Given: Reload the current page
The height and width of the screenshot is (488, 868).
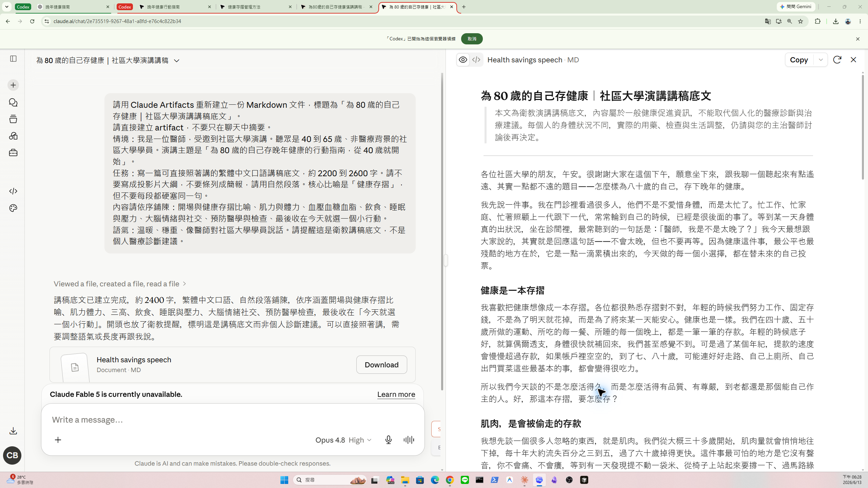Looking at the screenshot, I should 32,21.
